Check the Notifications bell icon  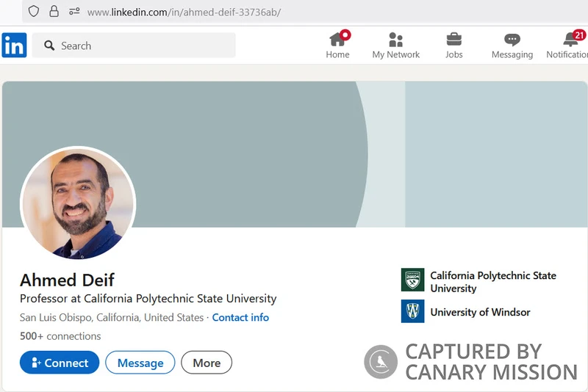[x=571, y=40]
